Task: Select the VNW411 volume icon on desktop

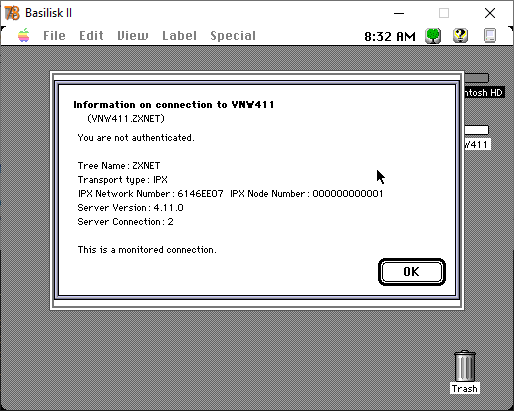Action: [476, 130]
